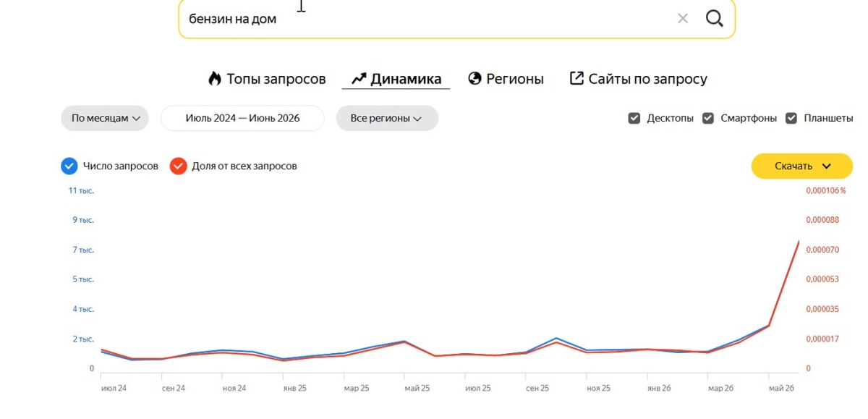Expand the Все регионы dropdown
Viewport: 868px width, 419px height.
[x=387, y=118]
